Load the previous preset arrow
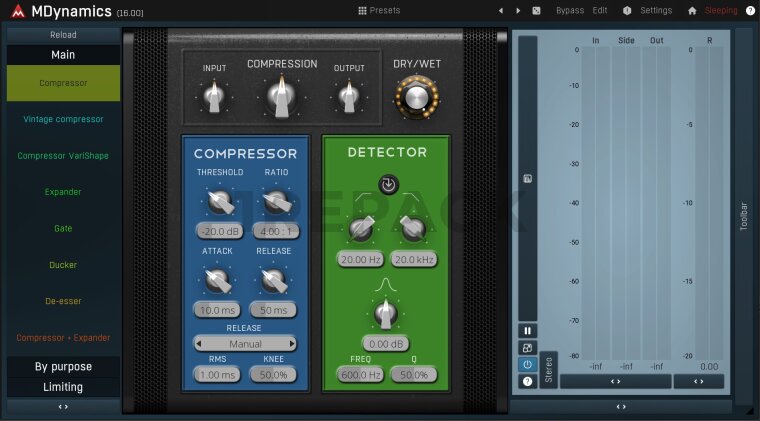This screenshot has width=760, height=421. pos(501,11)
